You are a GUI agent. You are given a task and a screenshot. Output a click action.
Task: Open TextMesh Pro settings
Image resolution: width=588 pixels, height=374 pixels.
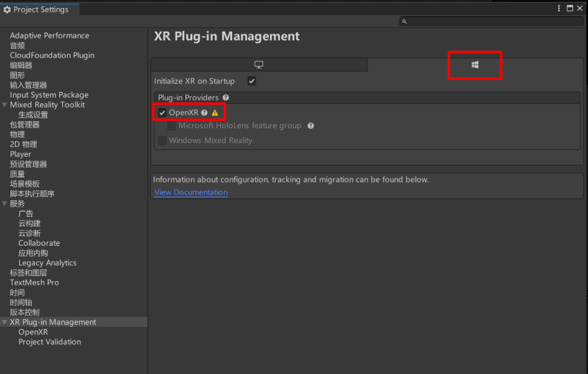click(34, 283)
